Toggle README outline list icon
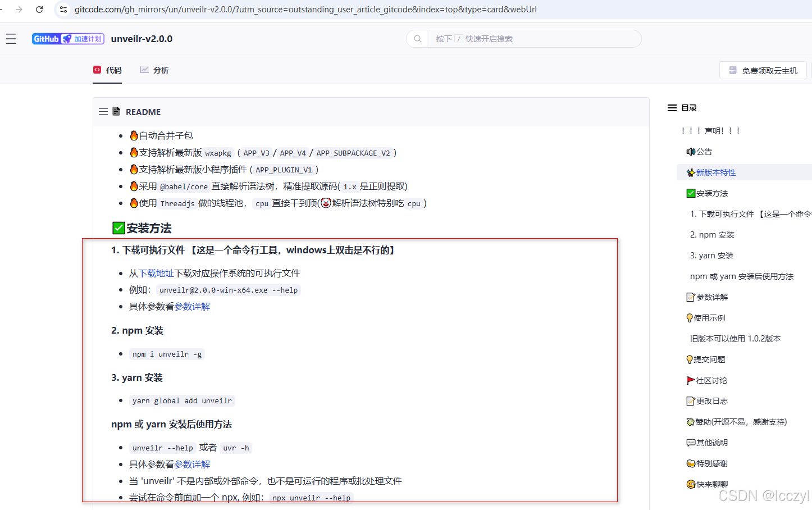 tap(103, 112)
